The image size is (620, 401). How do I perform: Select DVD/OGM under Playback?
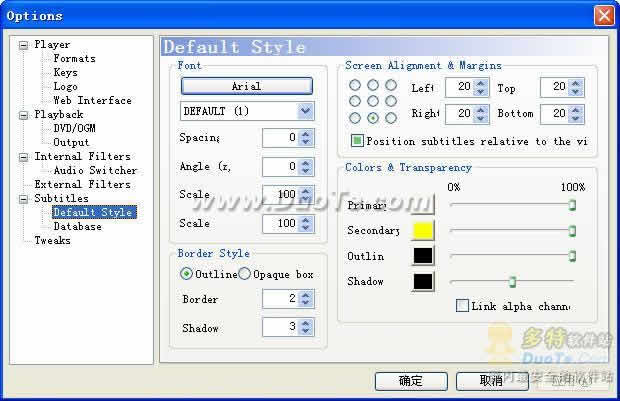click(74, 128)
